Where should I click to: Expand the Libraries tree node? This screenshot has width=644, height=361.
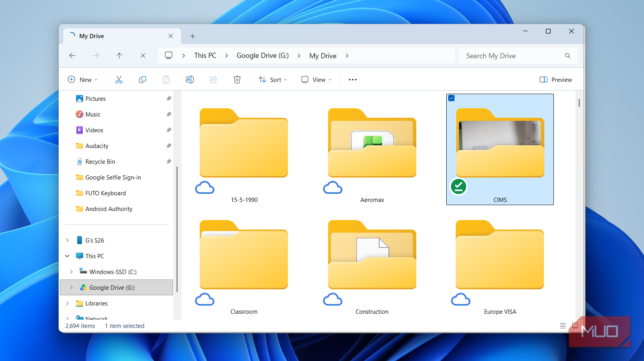coord(67,303)
